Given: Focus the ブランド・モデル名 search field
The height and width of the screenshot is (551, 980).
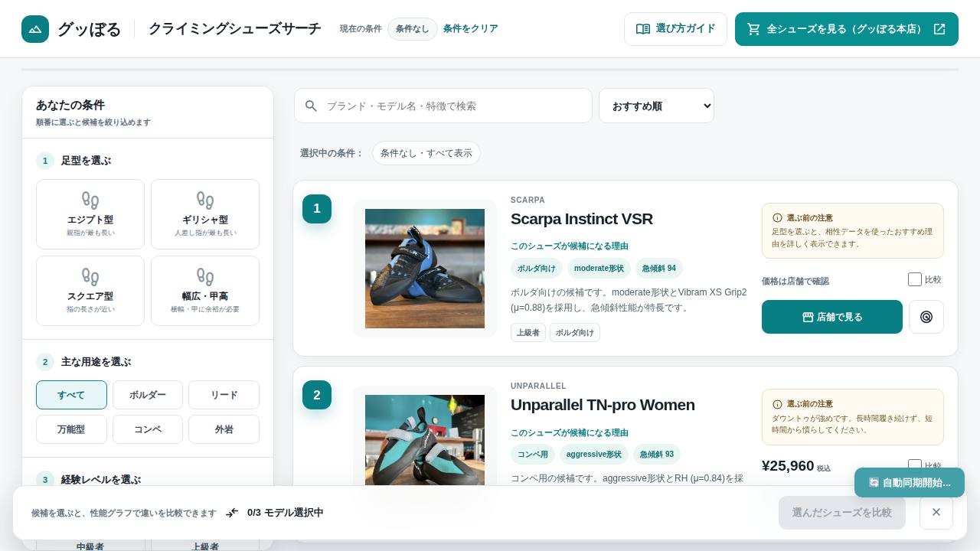Looking at the screenshot, I should click(443, 106).
